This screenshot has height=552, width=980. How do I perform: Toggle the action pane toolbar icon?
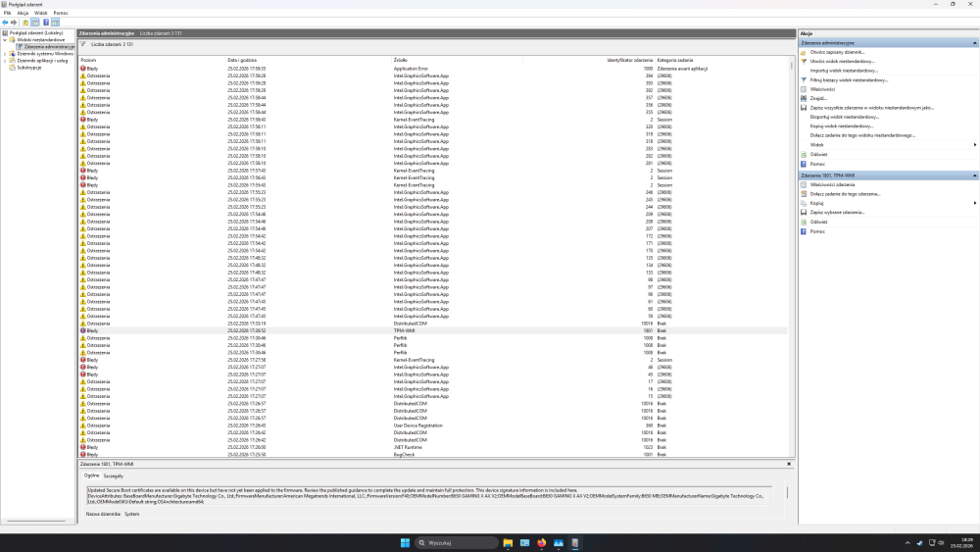(x=56, y=22)
